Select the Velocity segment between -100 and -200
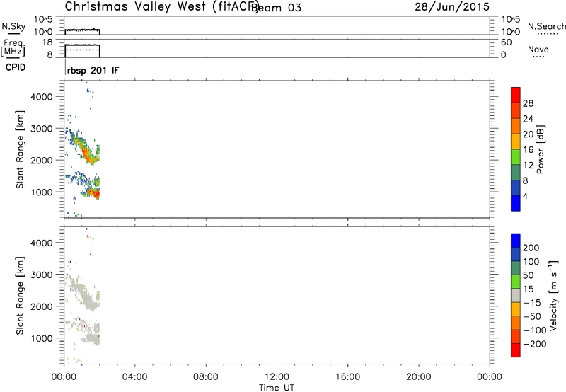The image size is (566, 392). (516, 337)
